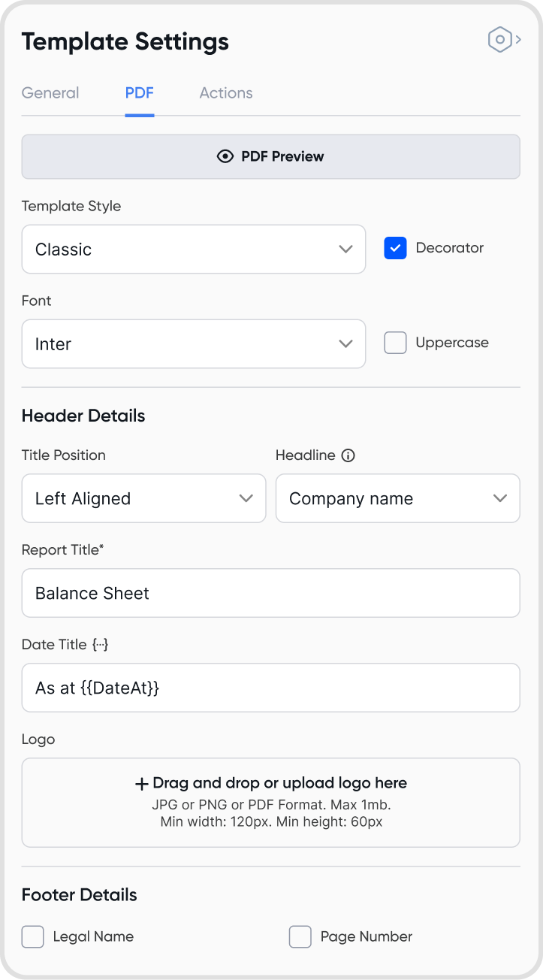This screenshot has height=980, width=543.
Task: Click the hexagon settings icon at top right
Action: pos(499,40)
